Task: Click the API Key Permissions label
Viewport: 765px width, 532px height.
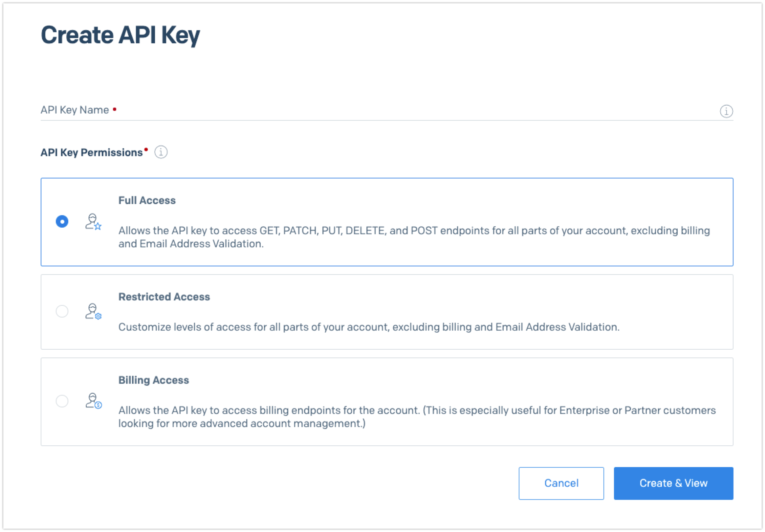Action: [92, 153]
